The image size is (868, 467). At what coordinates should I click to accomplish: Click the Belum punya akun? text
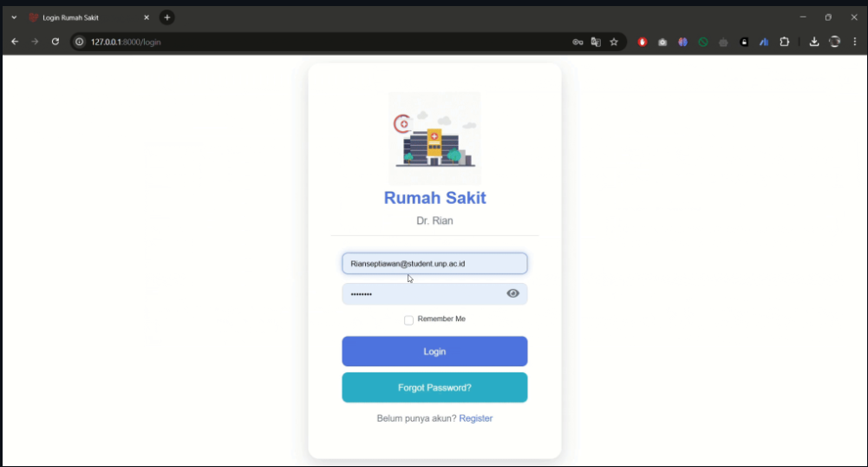[416, 418]
